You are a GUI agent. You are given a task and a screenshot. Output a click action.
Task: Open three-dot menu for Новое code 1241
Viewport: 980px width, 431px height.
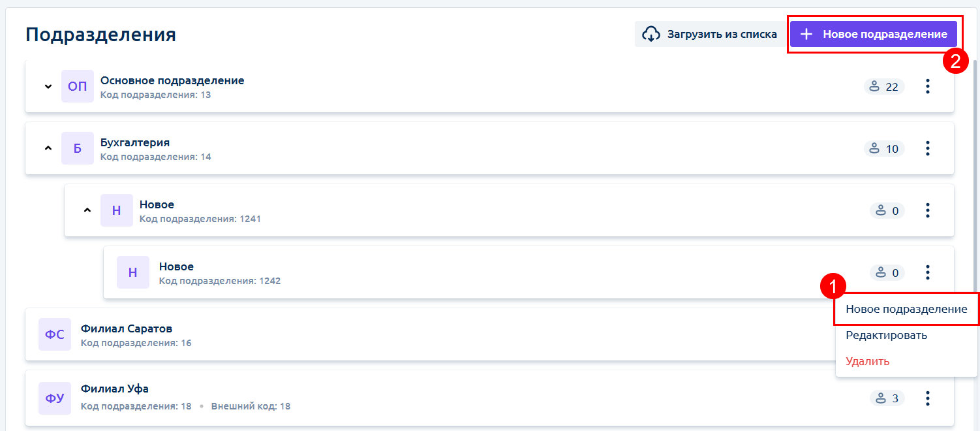point(927,210)
